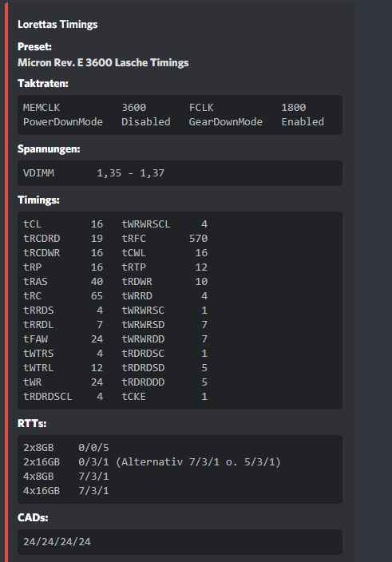Click the MEMCLK 3600 value
Screen dimensions: 392x562
coord(133,108)
